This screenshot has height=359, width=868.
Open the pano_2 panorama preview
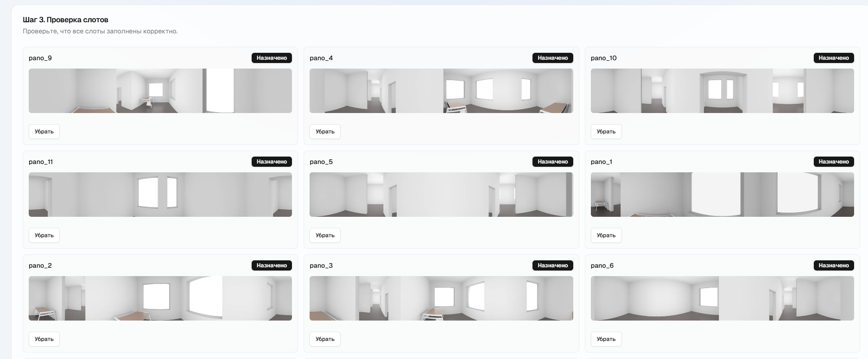(160, 298)
